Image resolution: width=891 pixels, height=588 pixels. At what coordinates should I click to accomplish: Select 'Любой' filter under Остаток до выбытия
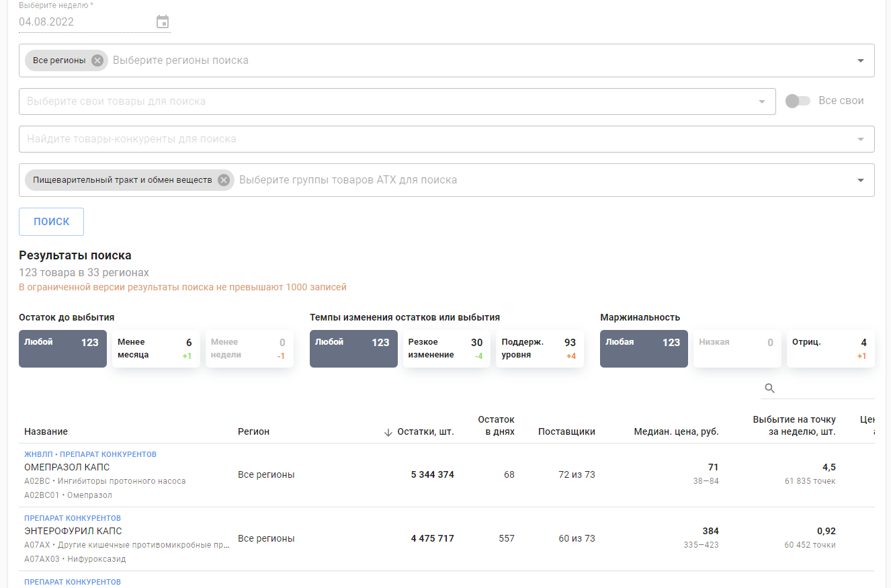pyautogui.click(x=62, y=349)
